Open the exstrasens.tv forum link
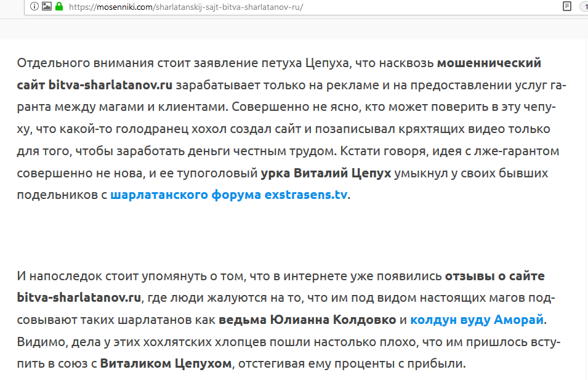 click(x=229, y=195)
